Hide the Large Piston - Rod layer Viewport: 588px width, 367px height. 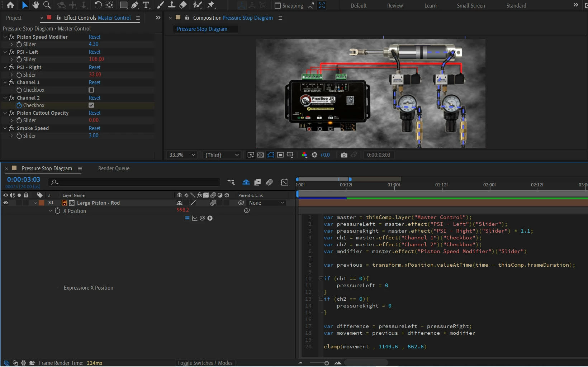pos(6,203)
